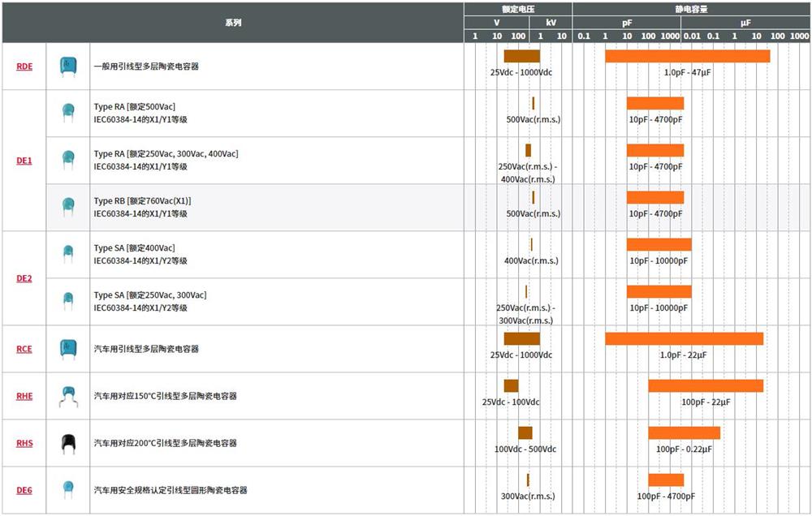
Task: Open the RHE series link
Action: (24, 396)
